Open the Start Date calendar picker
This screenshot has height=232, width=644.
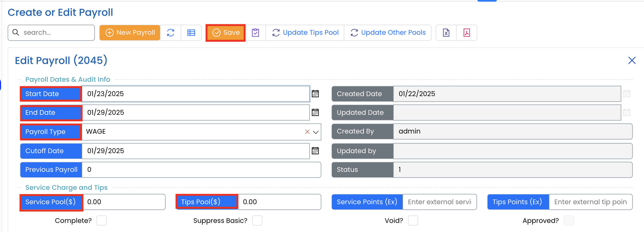coord(315,94)
